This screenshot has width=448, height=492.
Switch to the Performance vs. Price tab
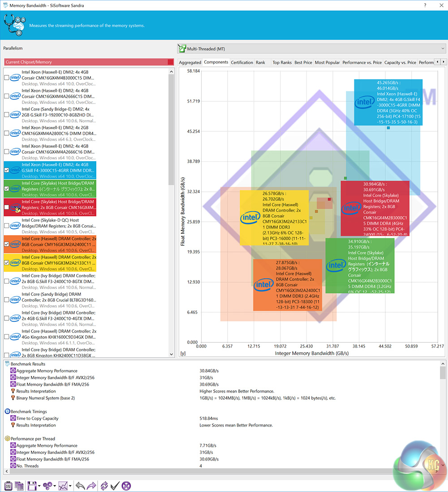[362, 62]
